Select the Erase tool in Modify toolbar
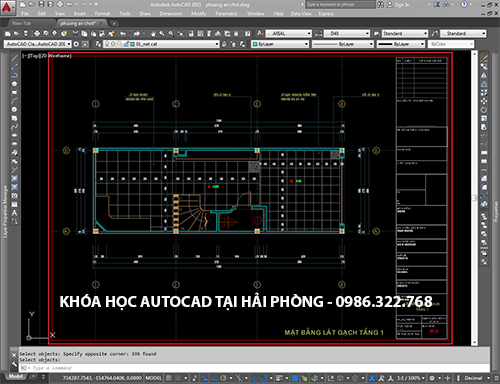 (484, 58)
